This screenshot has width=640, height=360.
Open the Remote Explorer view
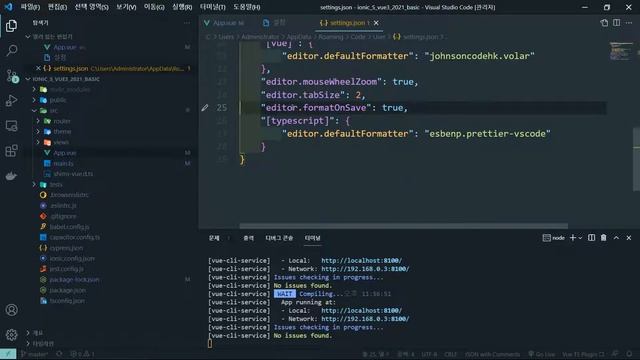[x=11, y=126]
